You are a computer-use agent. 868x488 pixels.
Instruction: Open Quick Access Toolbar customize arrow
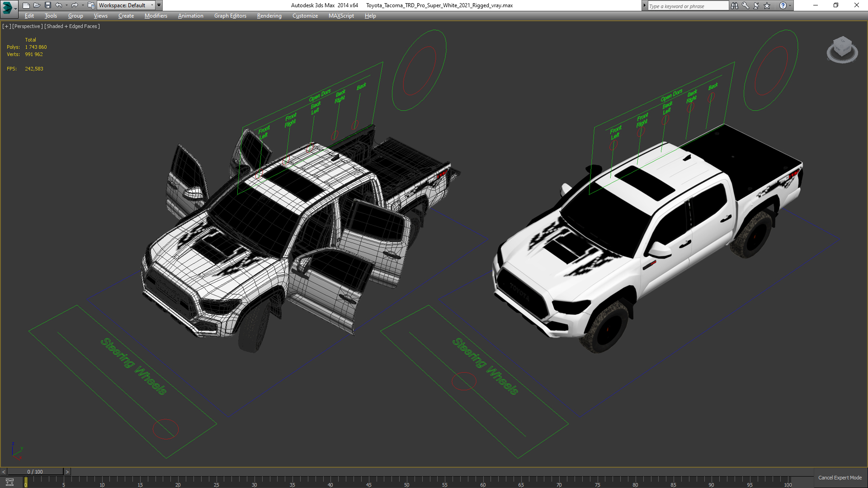pyautogui.click(x=159, y=5)
